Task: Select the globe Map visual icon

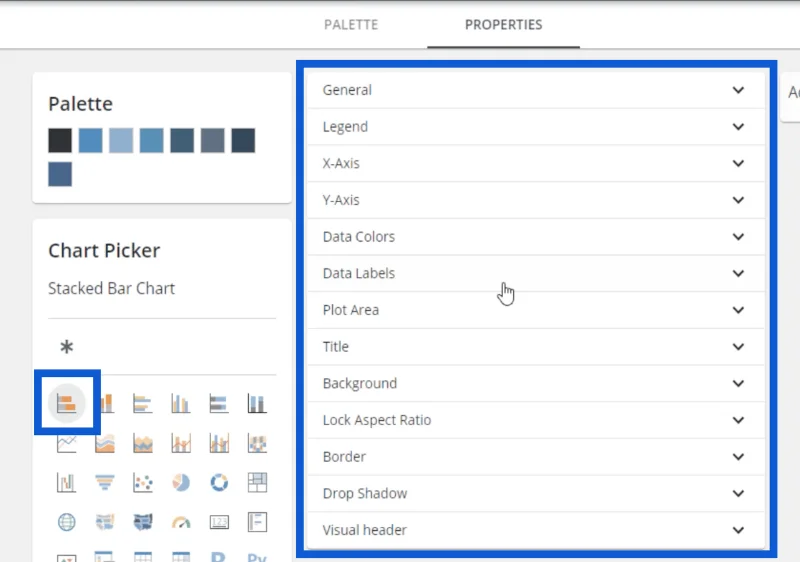Action: [66, 522]
